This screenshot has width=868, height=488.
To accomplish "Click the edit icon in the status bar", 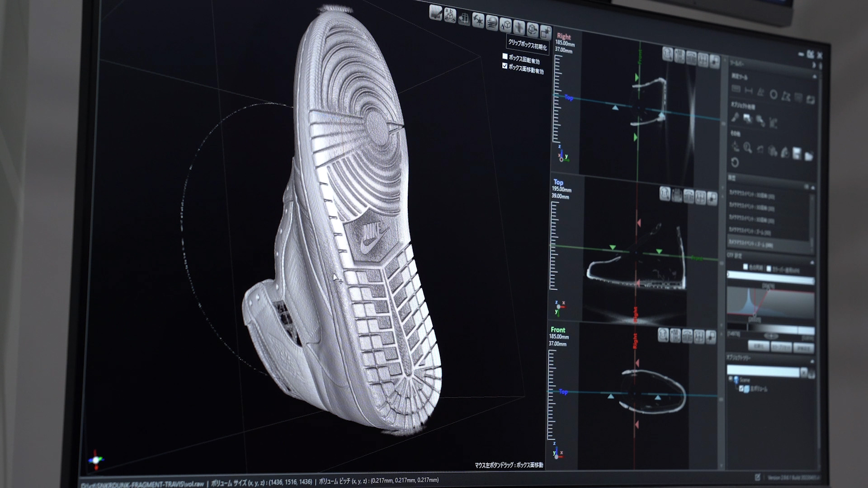I will pos(757,477).
